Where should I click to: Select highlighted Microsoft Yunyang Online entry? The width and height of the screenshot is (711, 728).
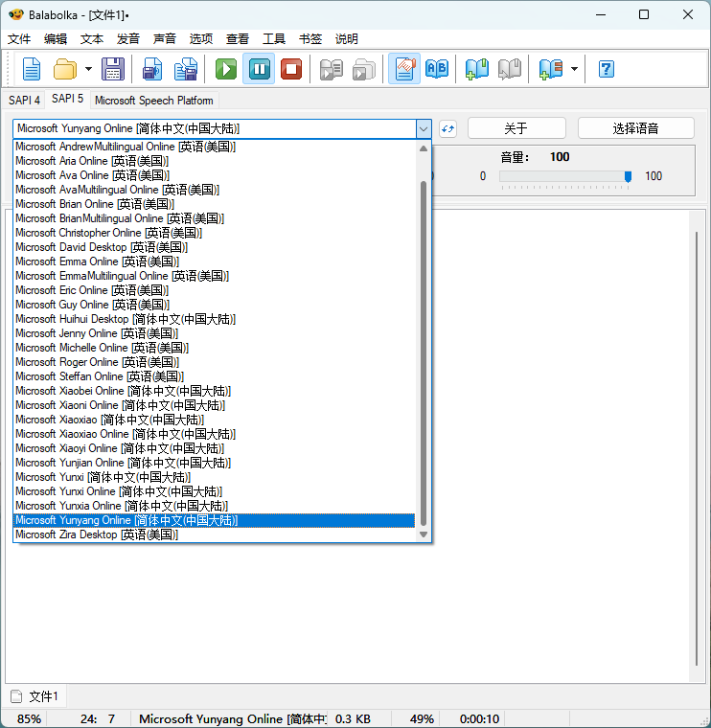214,520
